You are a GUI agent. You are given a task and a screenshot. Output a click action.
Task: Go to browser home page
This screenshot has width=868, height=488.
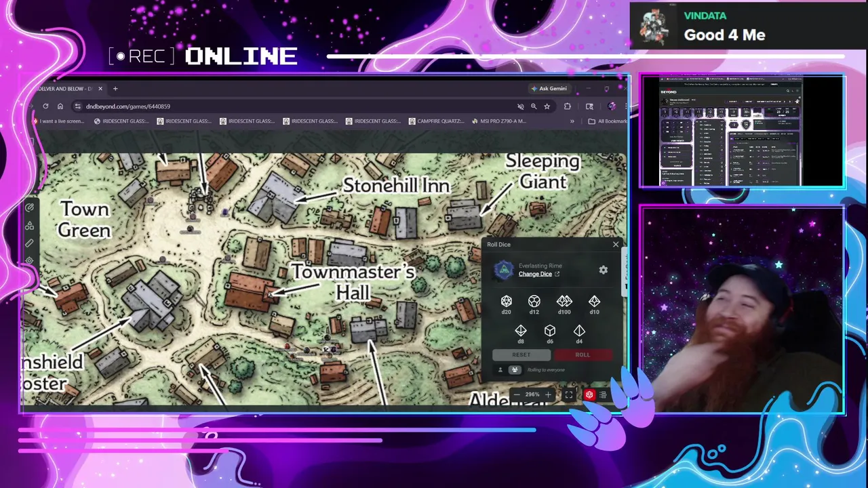click(60, 106)
